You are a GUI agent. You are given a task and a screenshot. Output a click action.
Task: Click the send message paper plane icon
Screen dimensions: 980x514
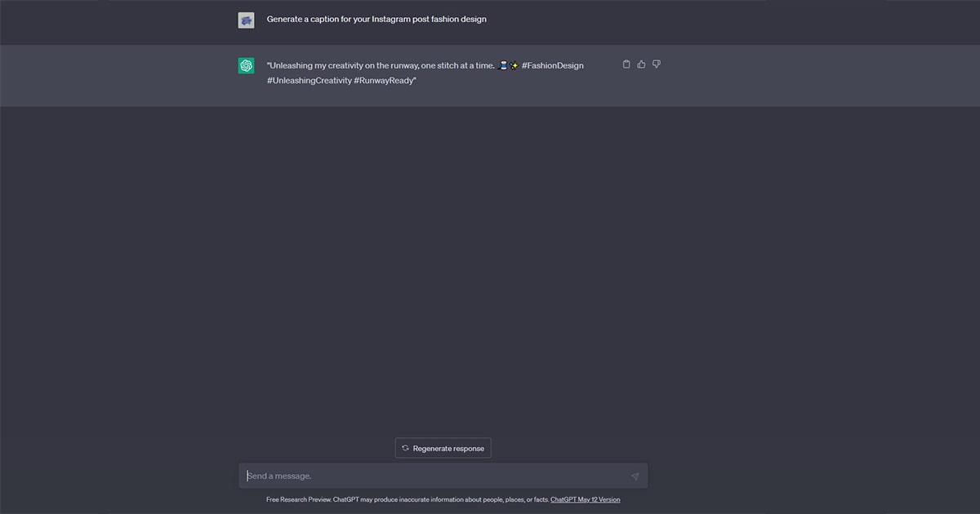point(635,476)
